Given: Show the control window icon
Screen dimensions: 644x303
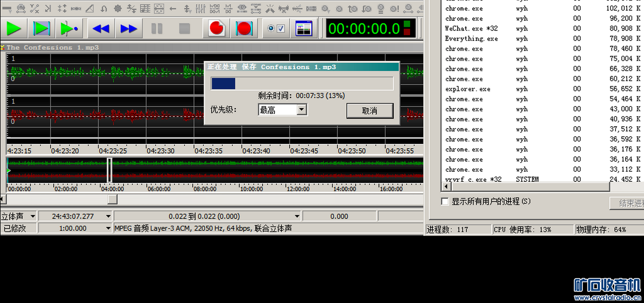Looking at the screenshot, I should tap(304, 28).
